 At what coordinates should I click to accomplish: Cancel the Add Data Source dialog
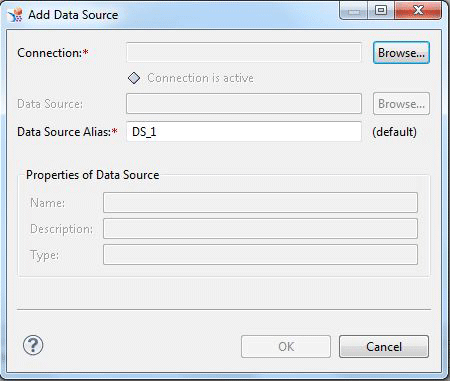384,347
